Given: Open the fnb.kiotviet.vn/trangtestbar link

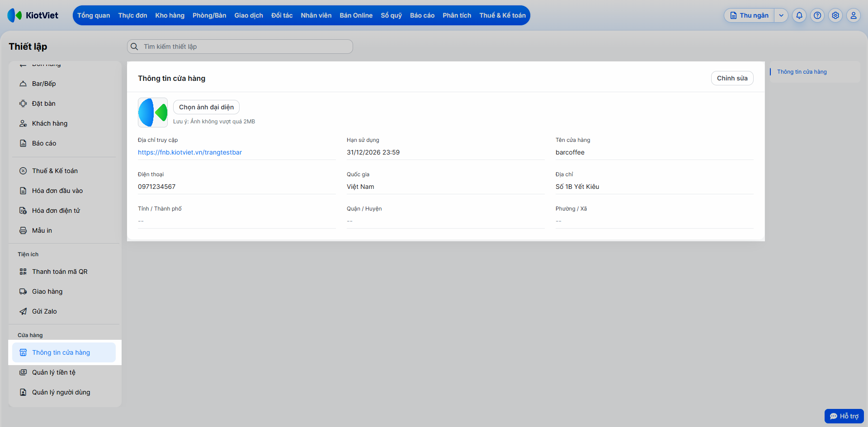Looking at the screenshot, I should click(190, 152).
